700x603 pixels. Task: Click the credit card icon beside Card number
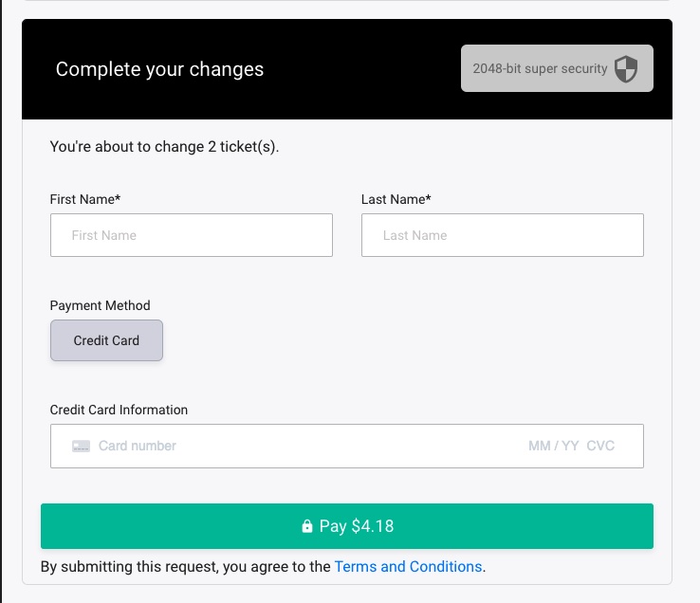[x=82, y=446]
